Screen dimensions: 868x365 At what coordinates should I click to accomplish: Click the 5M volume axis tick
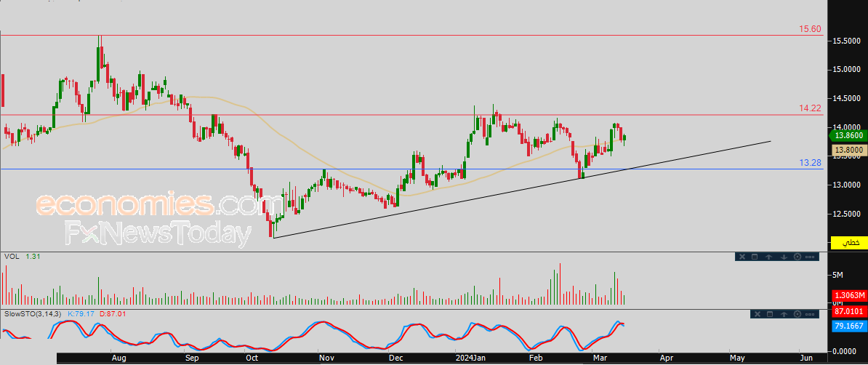837,276
